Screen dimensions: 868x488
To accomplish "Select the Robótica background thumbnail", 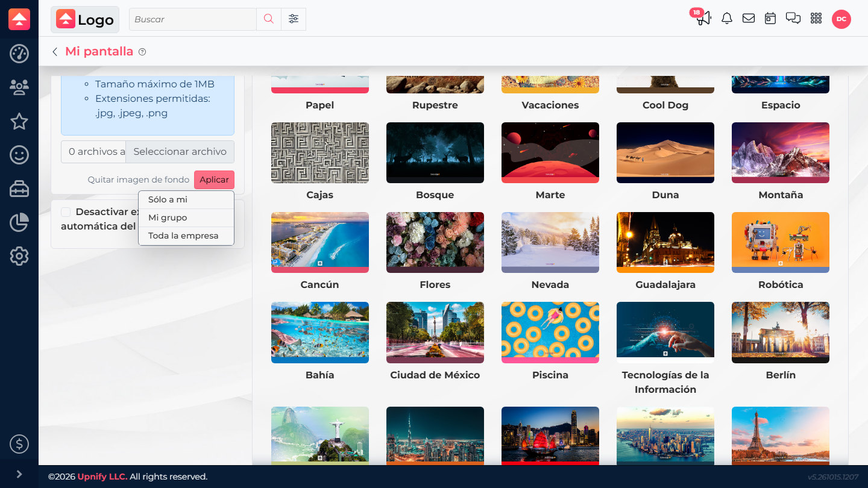I will 781,242.
